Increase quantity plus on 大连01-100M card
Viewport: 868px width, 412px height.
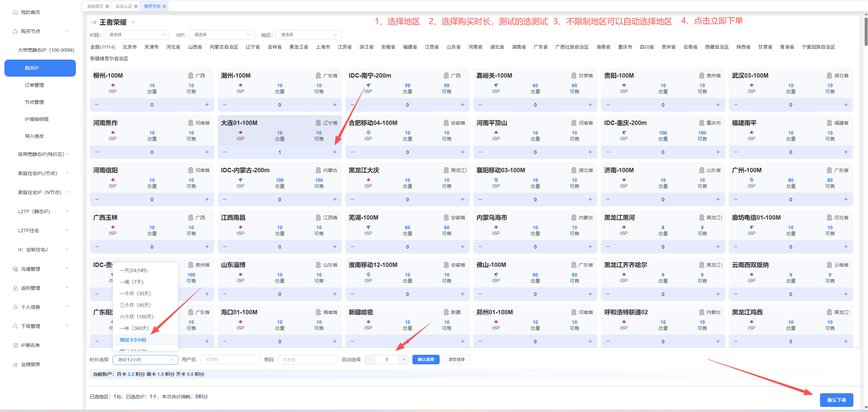(x=335, y=152)
